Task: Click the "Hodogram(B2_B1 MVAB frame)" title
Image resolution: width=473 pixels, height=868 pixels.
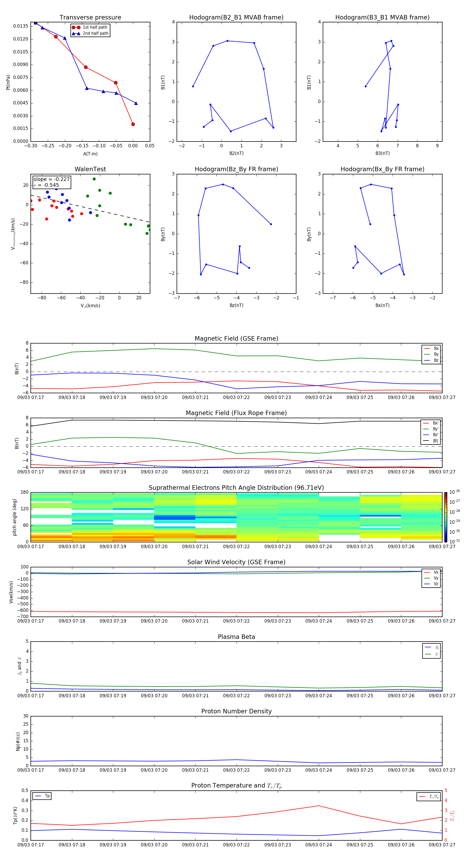Action: pyautogui.click(x=236, y=17)
